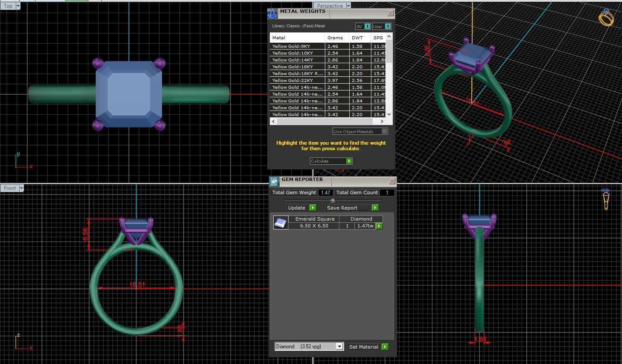This screenshot has height=364, width=622.
Task: Select the Yellow Gold:14KY row
Action: coord(328,60)
